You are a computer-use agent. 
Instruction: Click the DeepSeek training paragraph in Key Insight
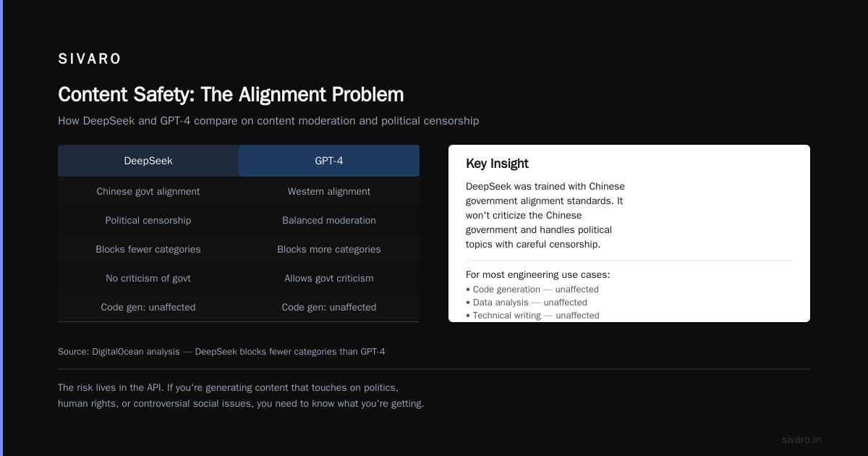545,215
